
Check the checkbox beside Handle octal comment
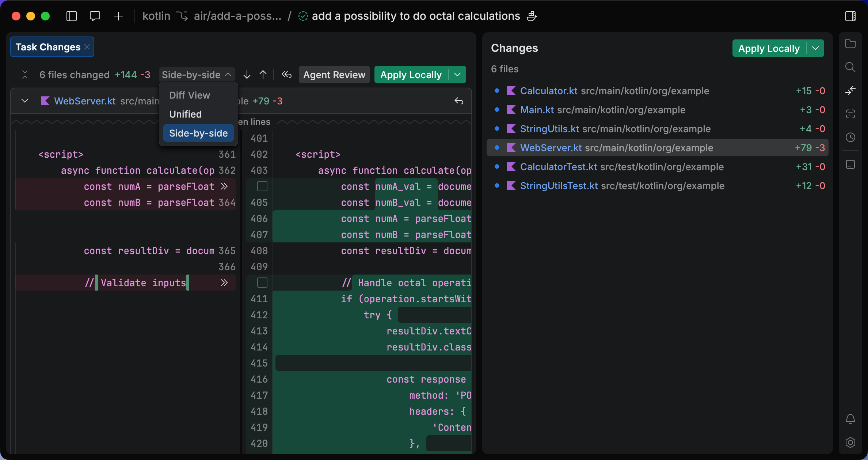click(x=262, y=283)
